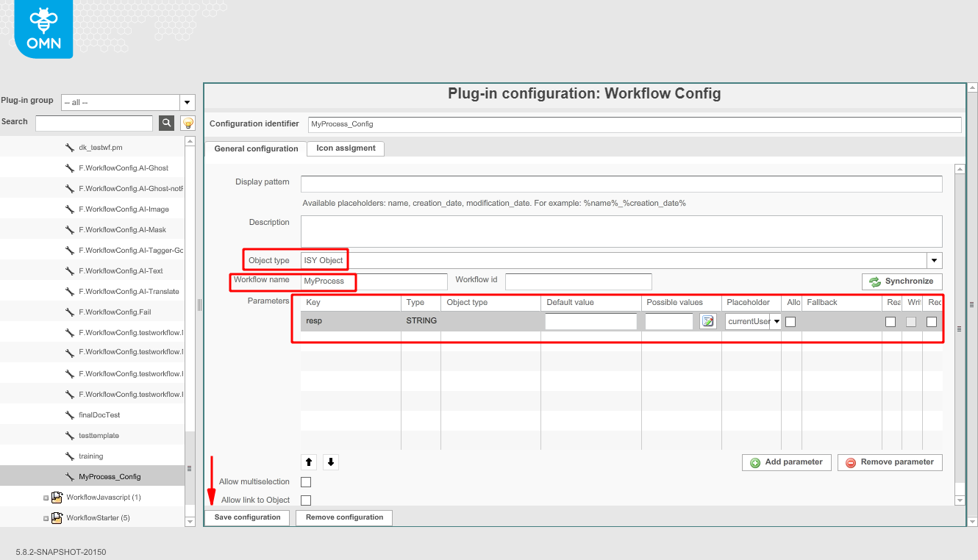Click the greyed Wri checkbox in resp row
The width and height of the screenshot is (978, 560).
point(911,321)
